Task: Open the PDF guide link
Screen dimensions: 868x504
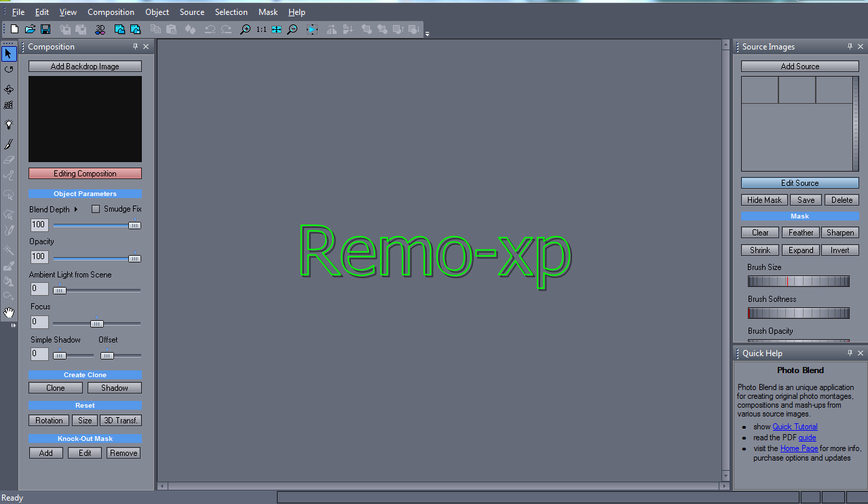Action: [x=807, y=438]
